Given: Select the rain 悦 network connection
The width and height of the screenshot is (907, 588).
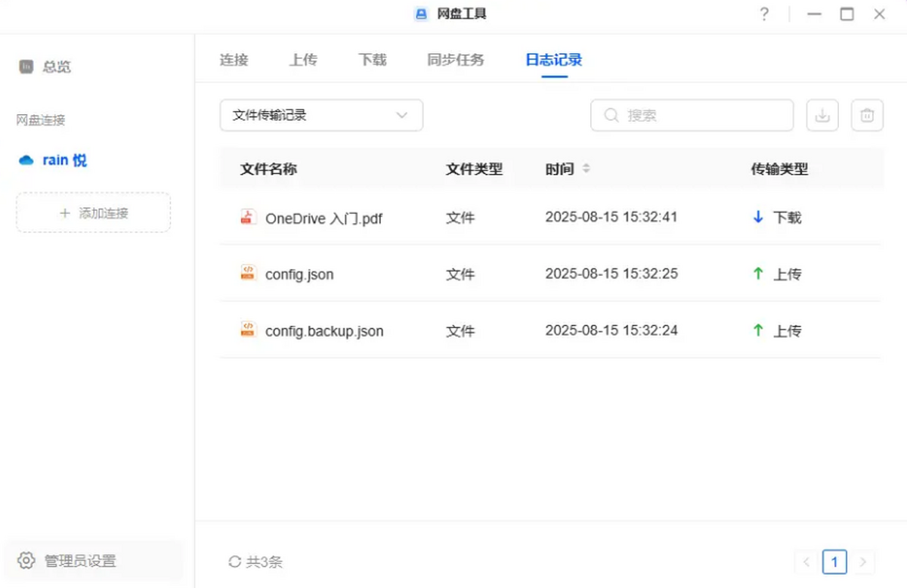Looking at the screenshot, I should tap(64, 159).
